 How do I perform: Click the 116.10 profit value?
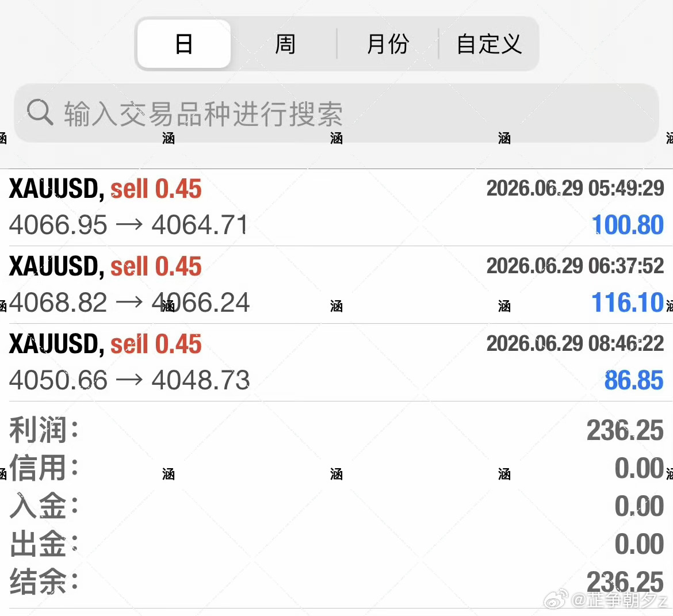tap(628, 303)
